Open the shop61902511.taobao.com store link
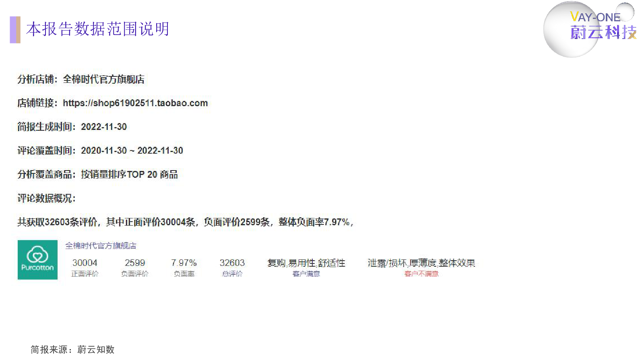The image size is (644, 362). (x=135, y=103)
